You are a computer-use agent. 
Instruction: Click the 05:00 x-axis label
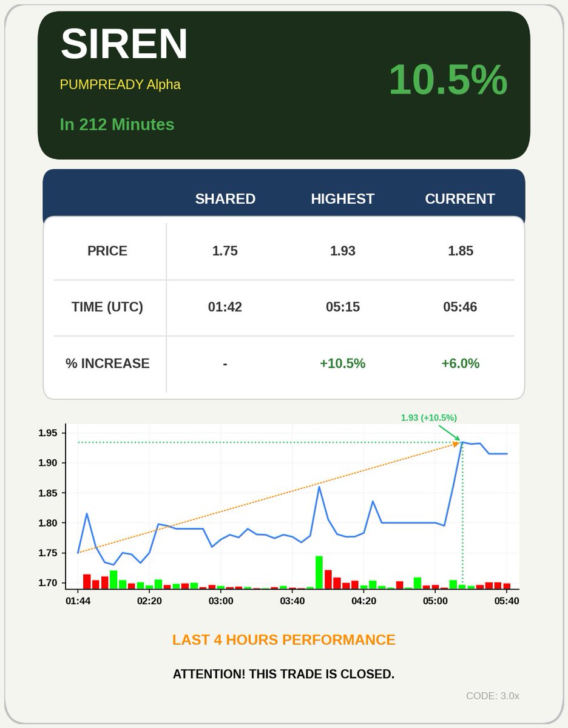coord(435,601)
